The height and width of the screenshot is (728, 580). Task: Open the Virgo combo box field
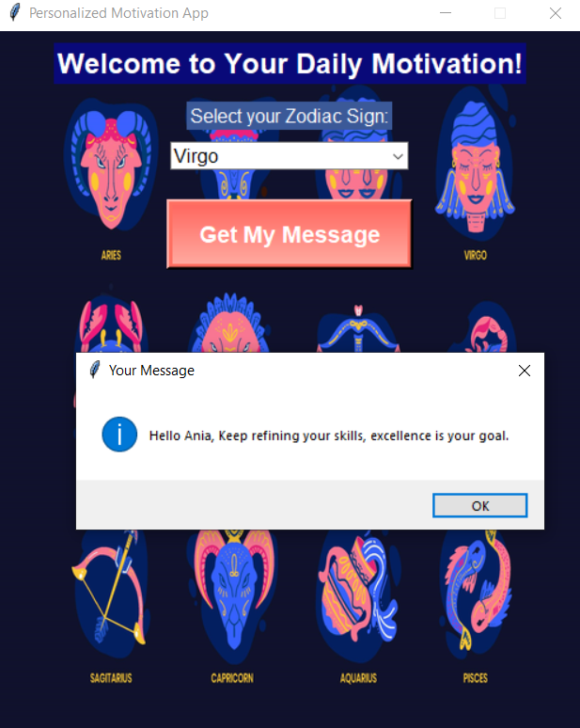pyautogui.click(x=290, y=156)
